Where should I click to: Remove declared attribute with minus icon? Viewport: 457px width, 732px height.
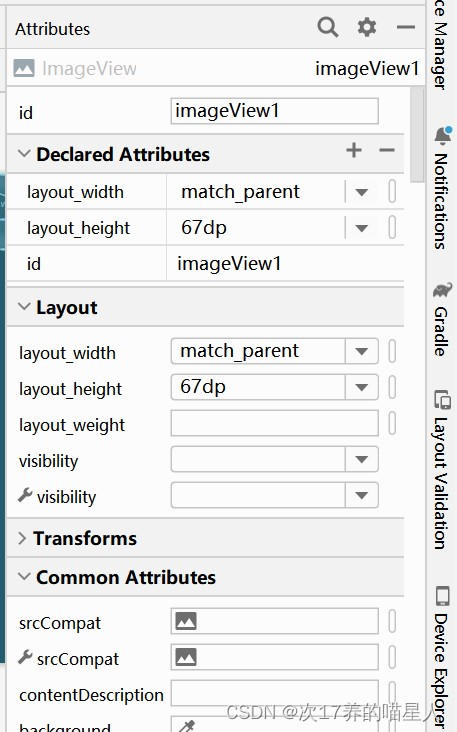(x=387, y=150)
